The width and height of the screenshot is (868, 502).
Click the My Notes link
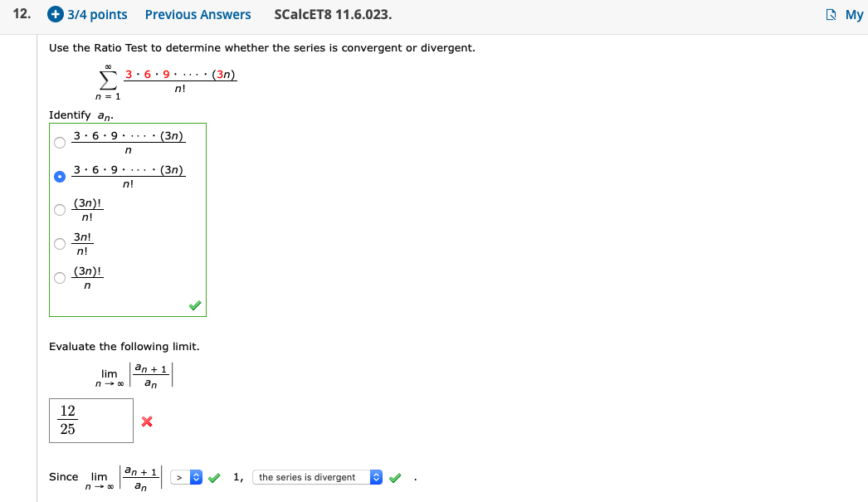point(853,14)
